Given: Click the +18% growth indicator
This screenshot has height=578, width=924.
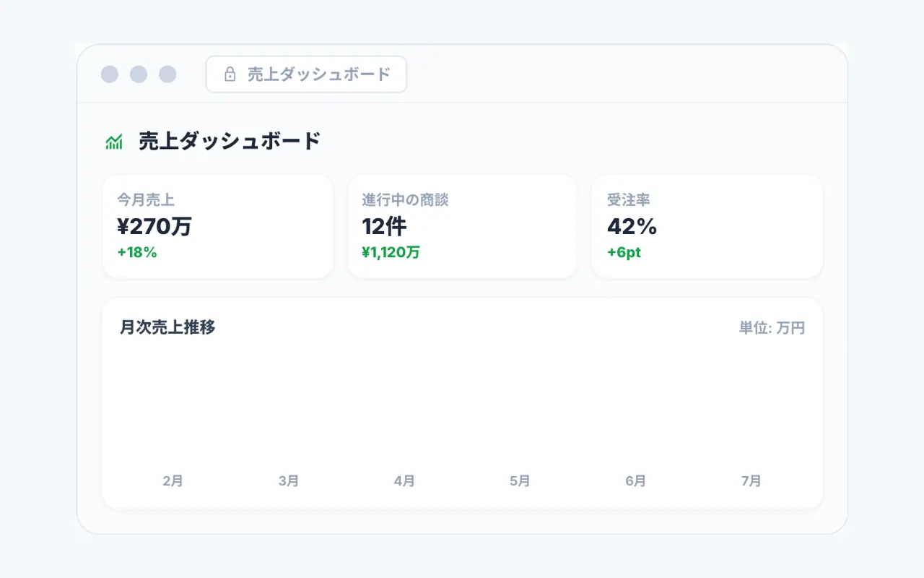Looking at the screenshot, I should pyautogui.click(x=137, y=253).
